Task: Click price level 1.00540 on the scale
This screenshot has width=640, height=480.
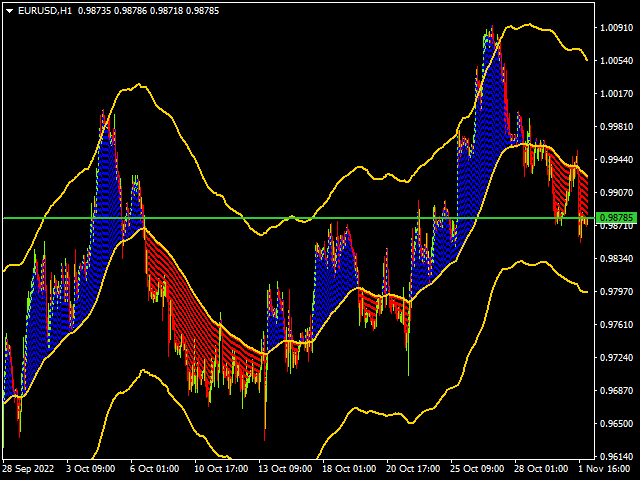Action: pos(616,61)
